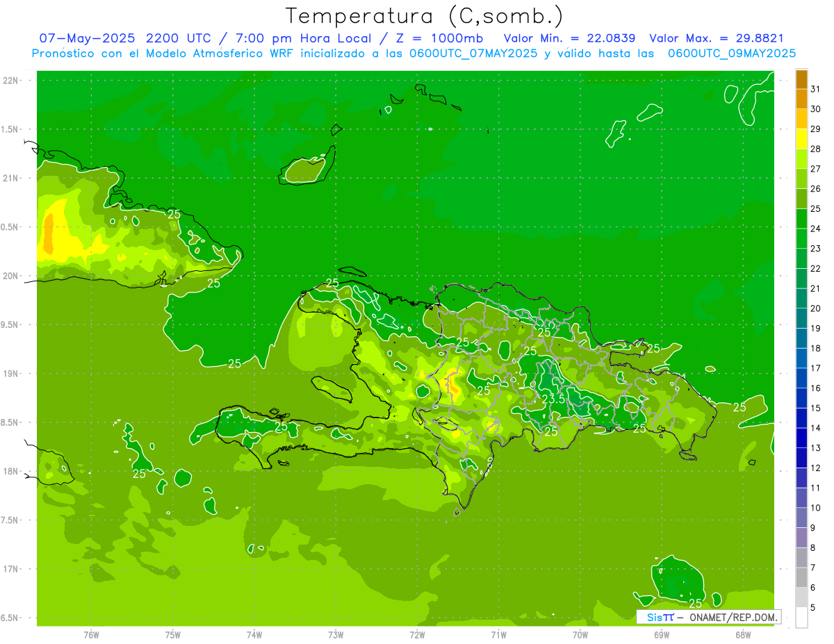834x644 pixels.
Task: Click the "71W" longitude axis label
Action: pyautogui.click(x=499, y=635)
